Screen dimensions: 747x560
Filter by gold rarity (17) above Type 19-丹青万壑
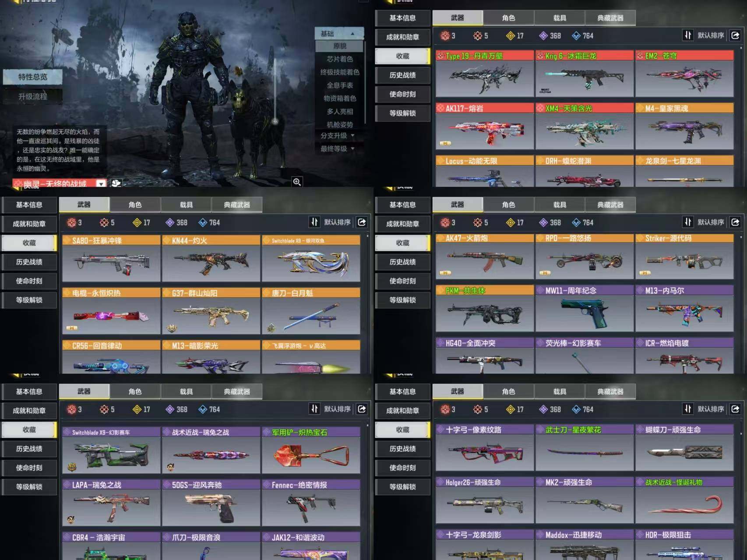coord(515,36)
